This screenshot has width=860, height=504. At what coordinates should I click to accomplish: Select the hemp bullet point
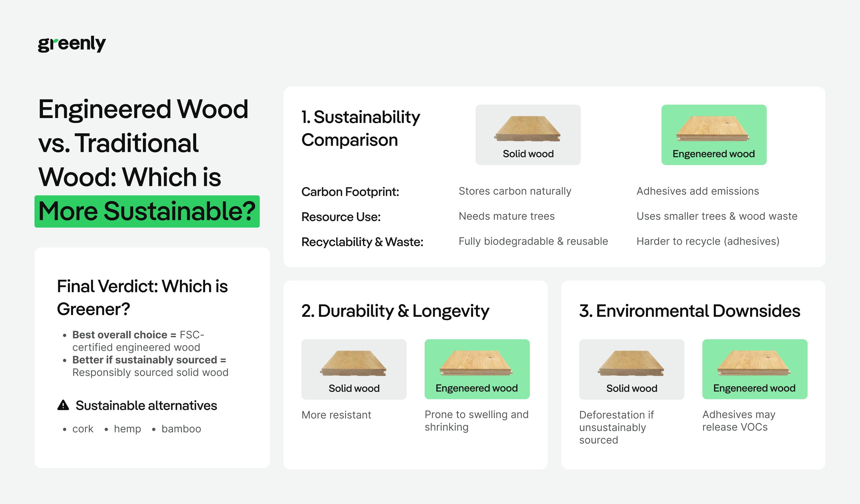click(x=127, y=429)
